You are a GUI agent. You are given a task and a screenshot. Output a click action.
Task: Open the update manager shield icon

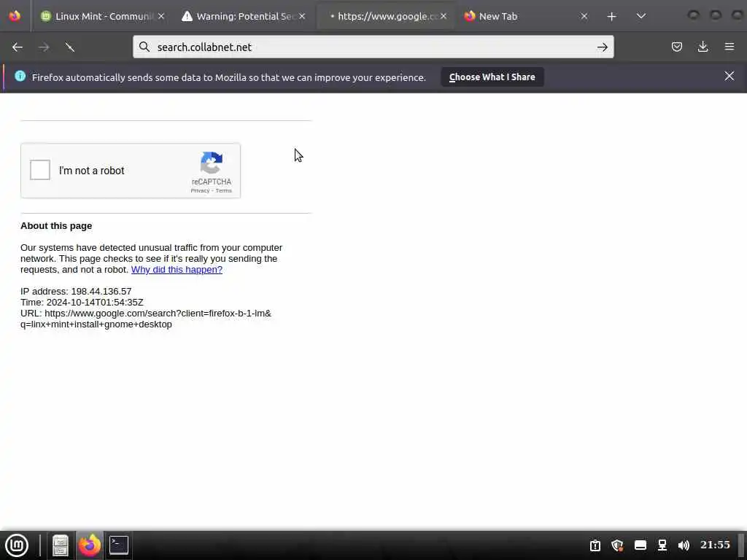[617, 545]
